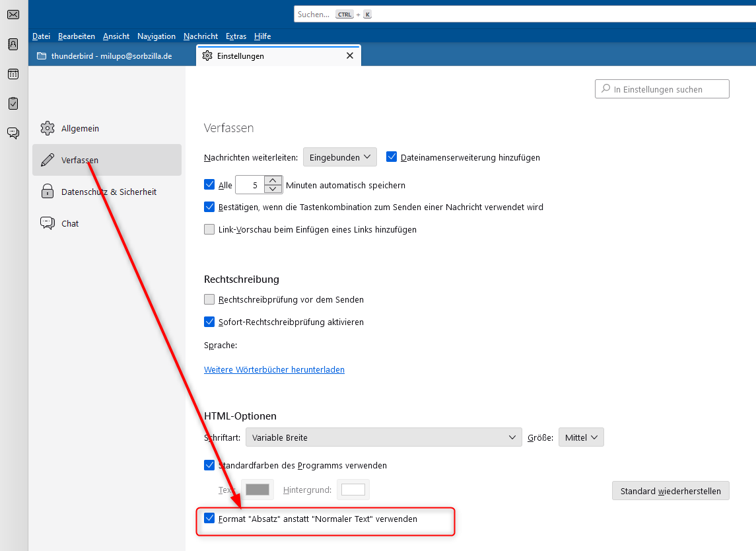Image resolution: width=756 pixels, height=551 pixels.
Task: Click the Hintergrund color swatch
Action: click(x=353, y=490)
